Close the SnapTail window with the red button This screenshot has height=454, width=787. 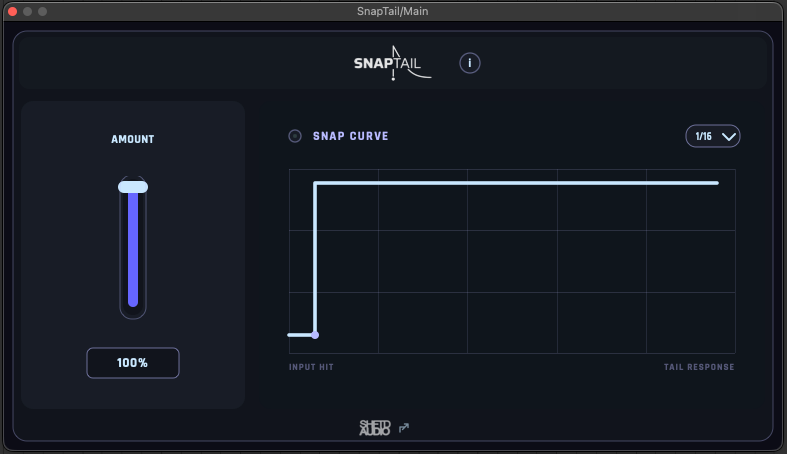tap(13, 11)
